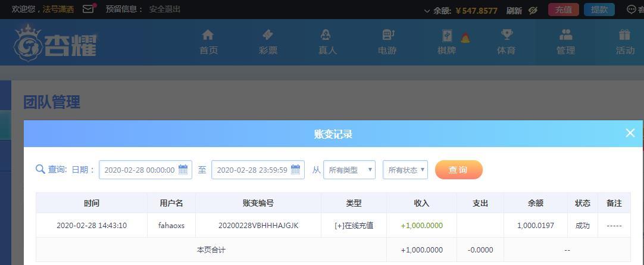The image size is (644, 265).
Task: Select time cell 2020-02-28 14:43:10
Action: [92, 226]
